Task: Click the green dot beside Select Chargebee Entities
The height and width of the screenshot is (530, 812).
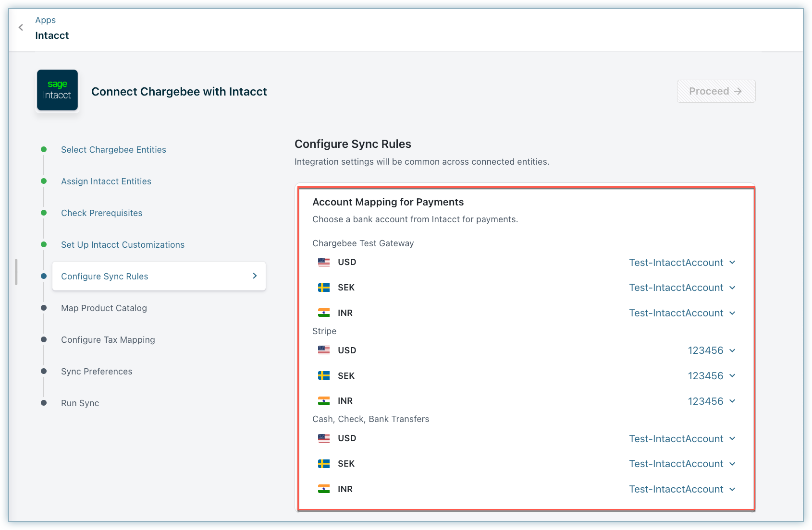Action: pos(44,149)
